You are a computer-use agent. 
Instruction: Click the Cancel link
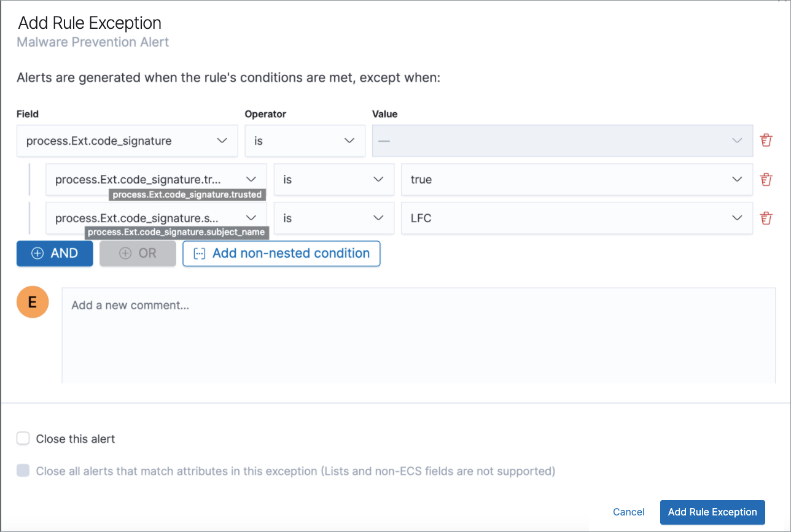tap(628, 512)
